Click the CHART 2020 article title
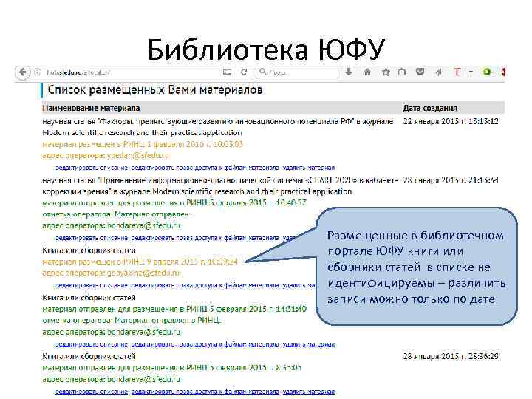 (x=220, y=185)
